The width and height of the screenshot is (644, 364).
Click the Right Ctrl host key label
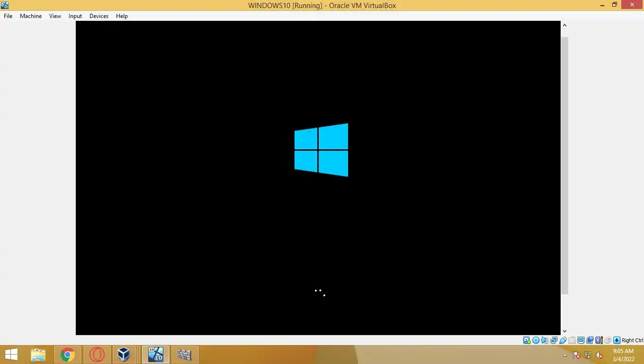(632, 340)
